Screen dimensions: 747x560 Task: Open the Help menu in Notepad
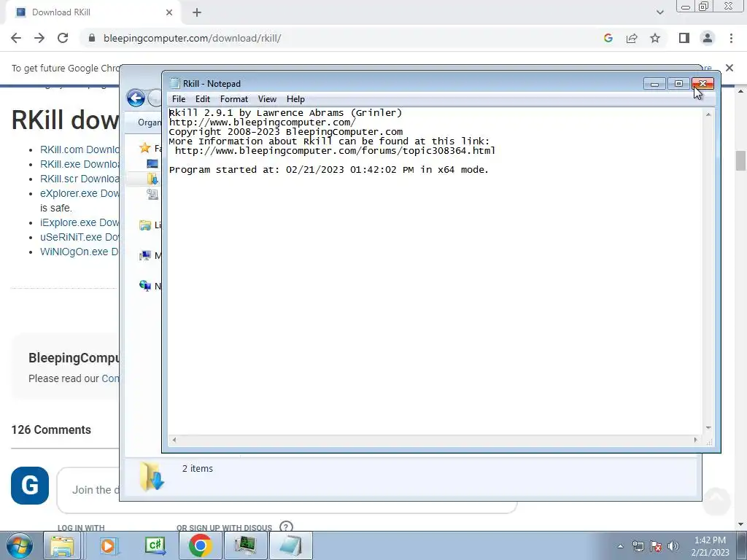click(295, 99)
